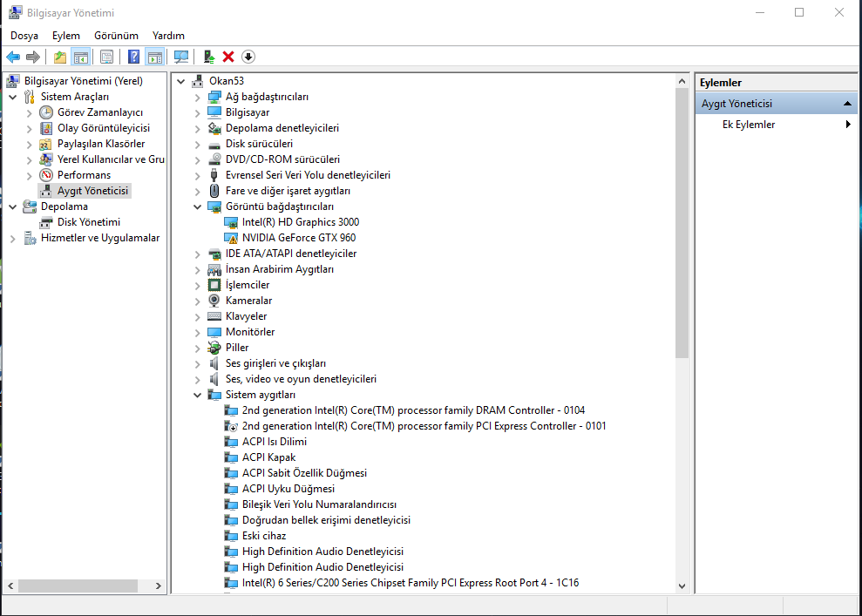Expand Yerel Kullanıcılar ve Gruplar node
This screenshot has width=862, height=616.
[x=29, y=160]
